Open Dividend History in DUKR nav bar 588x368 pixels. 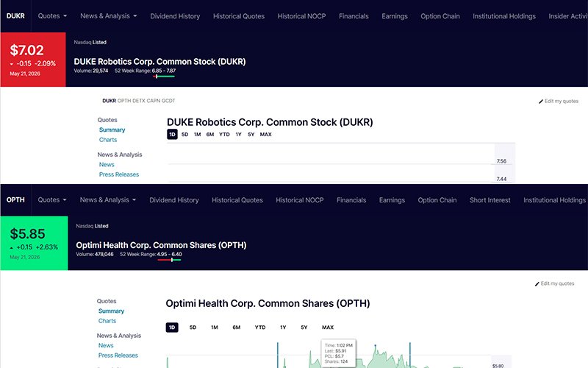click(175, 16)
